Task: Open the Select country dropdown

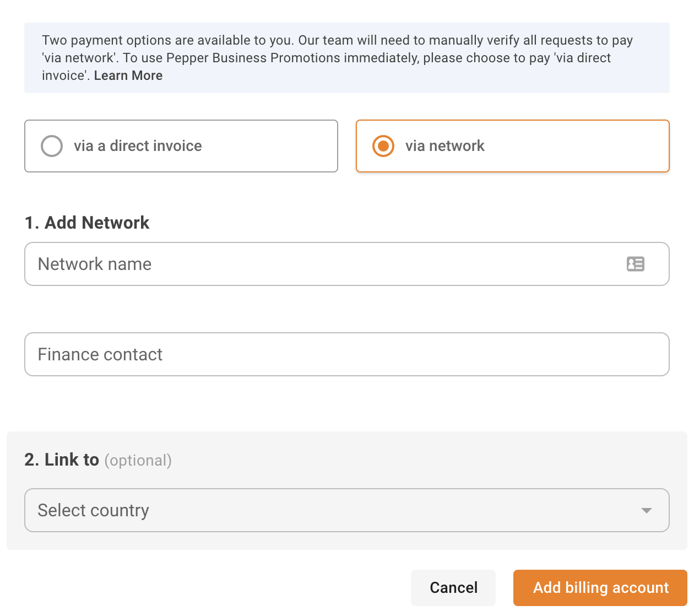Action: click(347, 510)
